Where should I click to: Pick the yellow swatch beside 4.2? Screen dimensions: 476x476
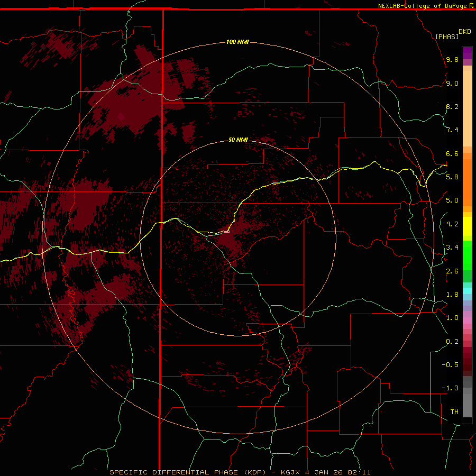click(467, 226)
